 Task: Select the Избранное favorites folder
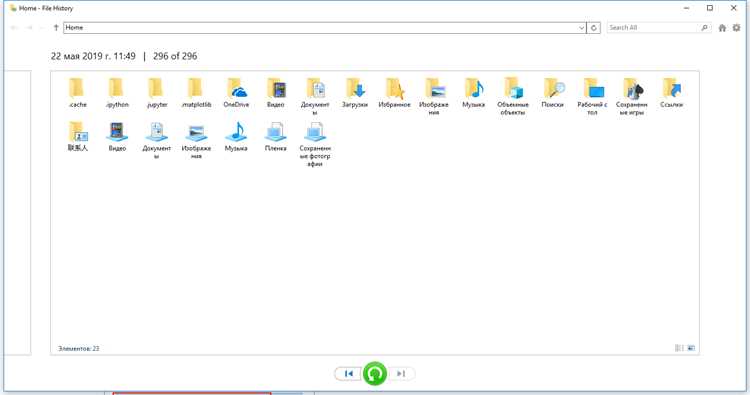pyautogui.click(x=395, y=93)
